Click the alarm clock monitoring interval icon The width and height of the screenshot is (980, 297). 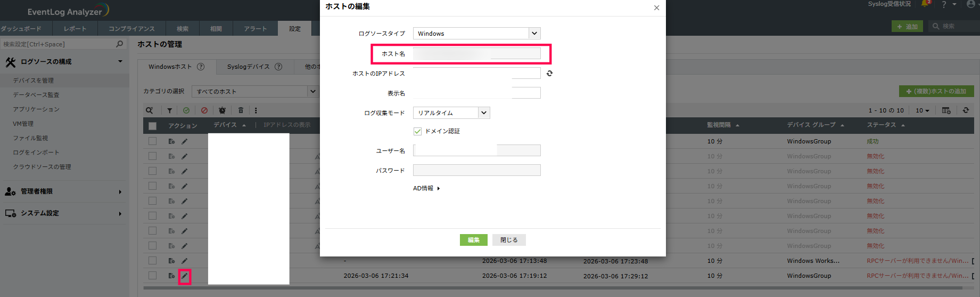(222, 110)
